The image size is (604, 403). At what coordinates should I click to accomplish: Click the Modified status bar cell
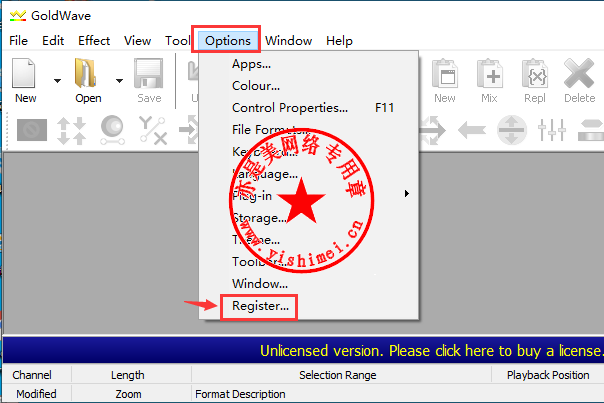click(36, 394)
